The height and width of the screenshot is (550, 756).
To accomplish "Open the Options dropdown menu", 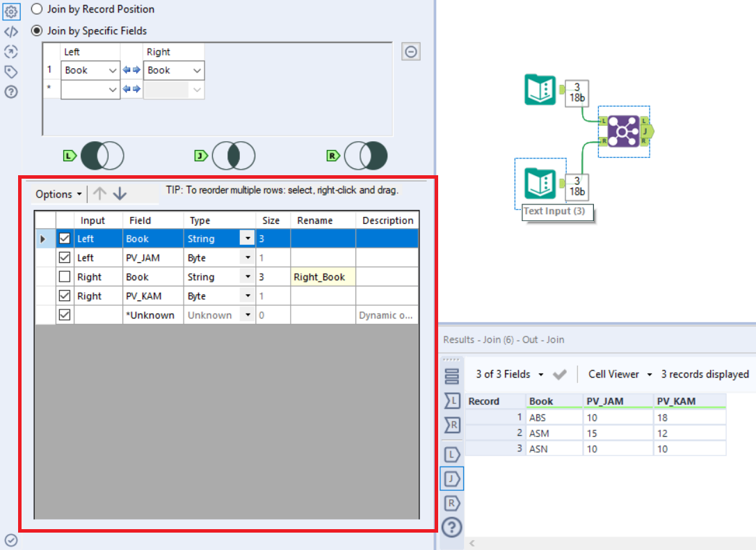I will click(x=57, y=194).
